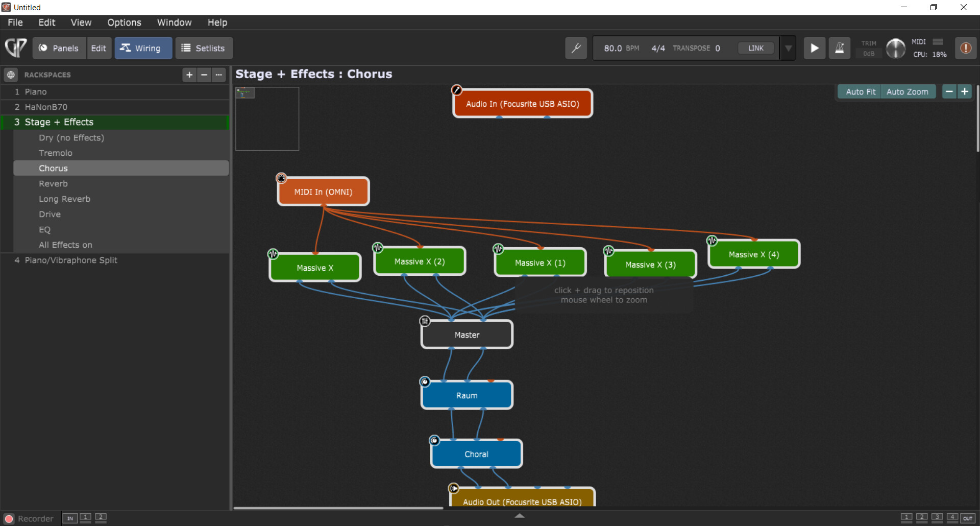Click the Massive X plugin corner icon
The width and height of the screenshot is (980, 526).
click(273, 254)
